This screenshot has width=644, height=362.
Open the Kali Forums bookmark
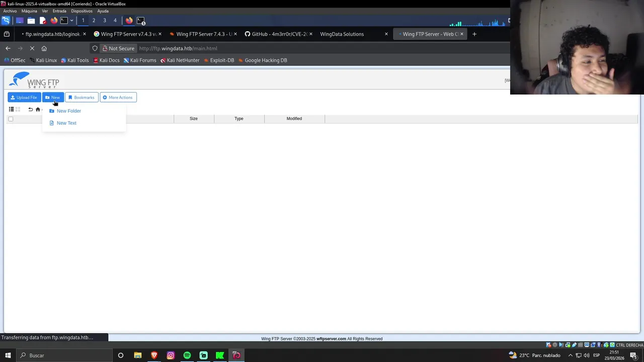pos(140,60)
